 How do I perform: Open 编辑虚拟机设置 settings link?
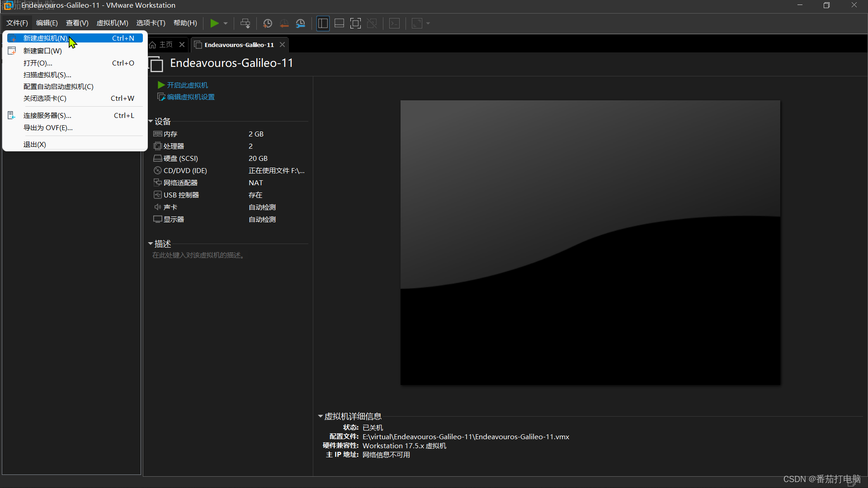(190, 97)
